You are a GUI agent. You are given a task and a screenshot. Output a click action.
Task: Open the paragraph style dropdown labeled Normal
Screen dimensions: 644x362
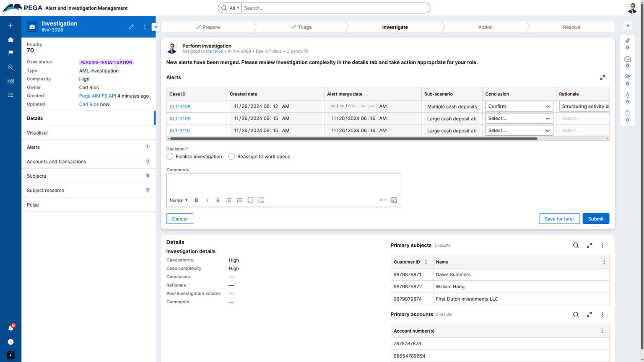[178, 200]
